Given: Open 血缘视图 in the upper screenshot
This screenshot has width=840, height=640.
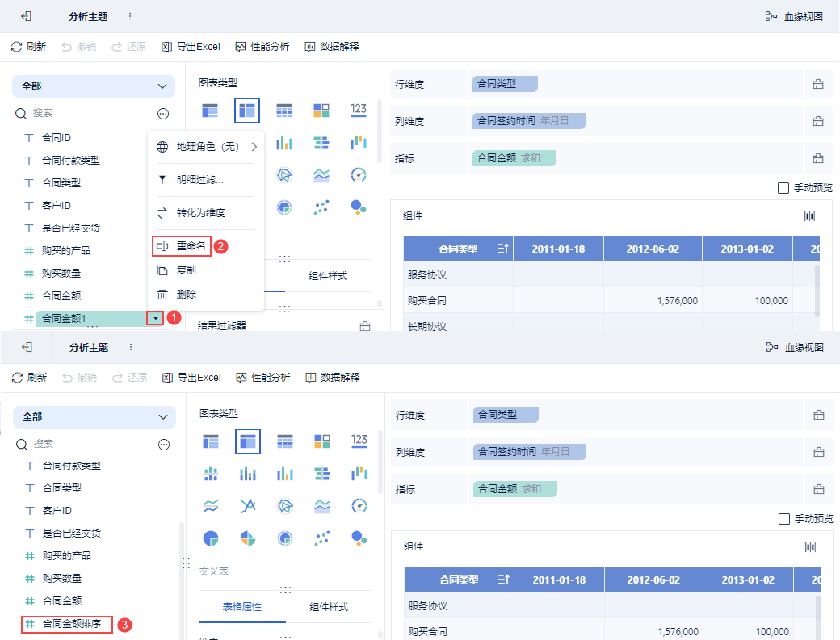Looking at the screenshot, I should click(x=794, y=17).
